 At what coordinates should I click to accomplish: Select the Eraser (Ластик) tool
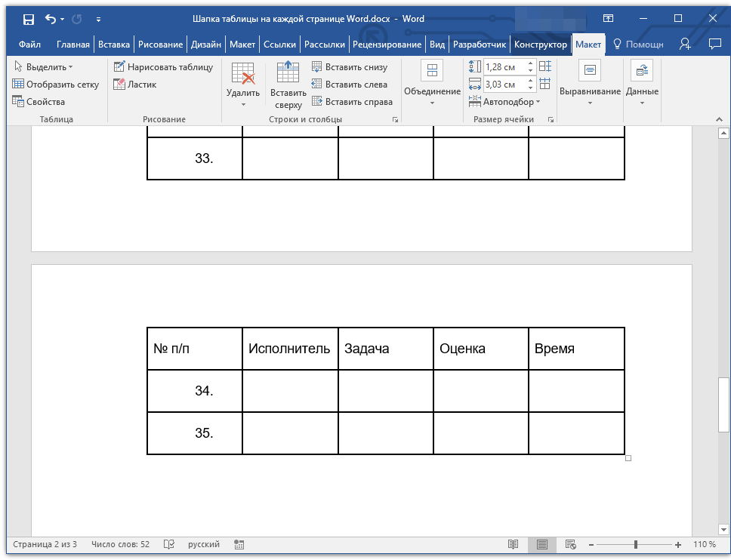click(x=135, y=85)
